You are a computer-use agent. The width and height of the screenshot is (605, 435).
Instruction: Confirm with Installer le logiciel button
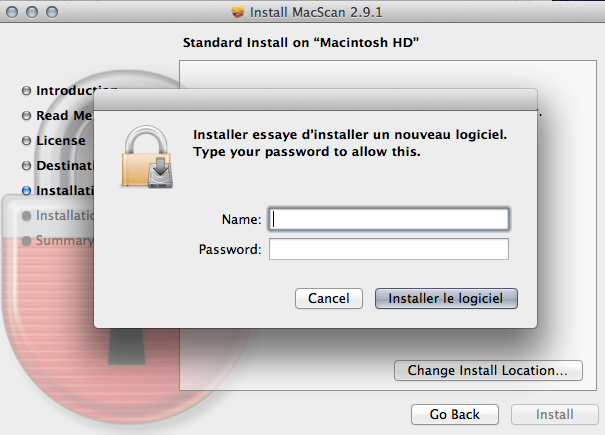point(446,298)
